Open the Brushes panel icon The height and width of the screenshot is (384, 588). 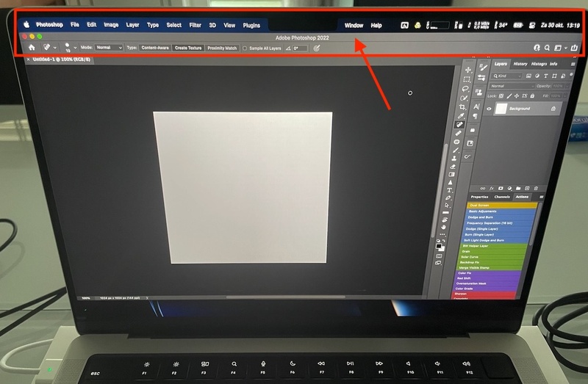pos(483,68)
